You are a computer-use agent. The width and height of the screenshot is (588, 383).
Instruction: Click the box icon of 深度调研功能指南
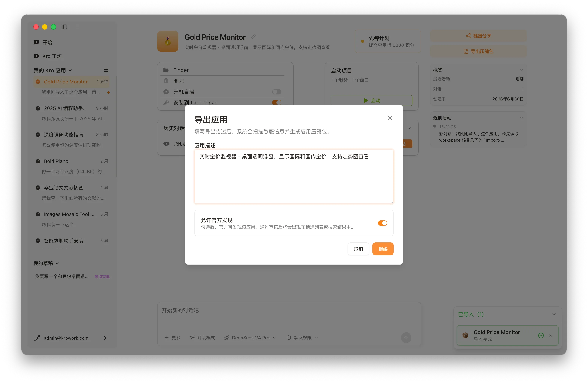[x=38, y=135]
